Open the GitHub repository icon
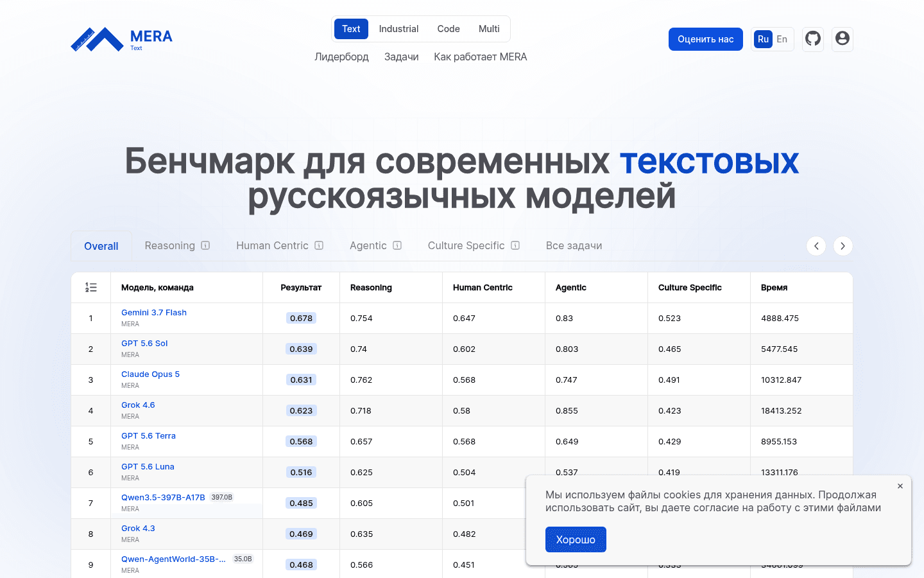This screenshot has height=578, width=924. tap(813, 39)
